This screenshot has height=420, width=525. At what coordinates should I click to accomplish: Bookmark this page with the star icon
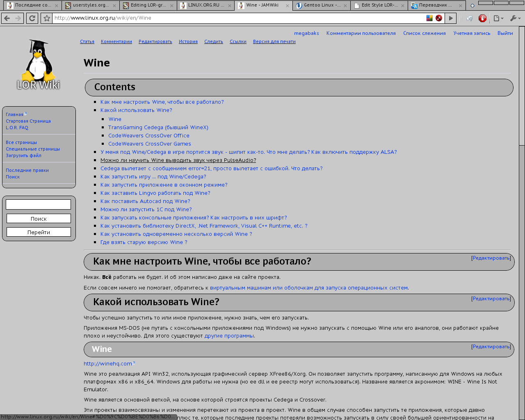coord(47,18)
